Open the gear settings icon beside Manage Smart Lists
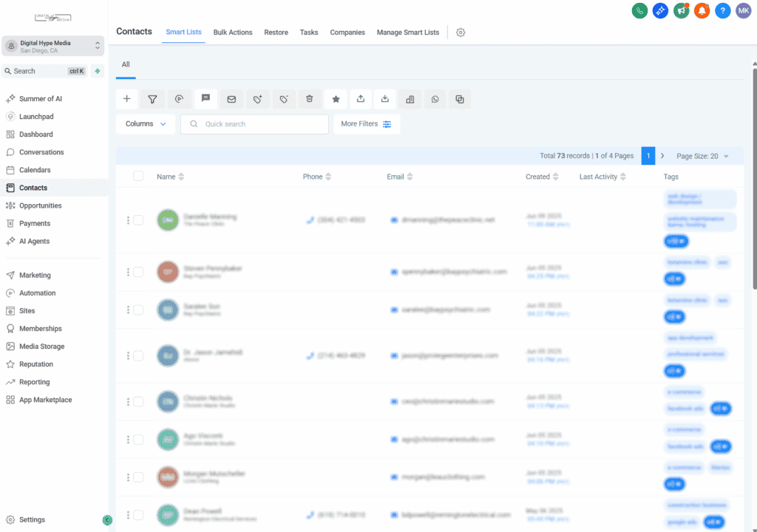The image size is (757, 532). point(461,33)
